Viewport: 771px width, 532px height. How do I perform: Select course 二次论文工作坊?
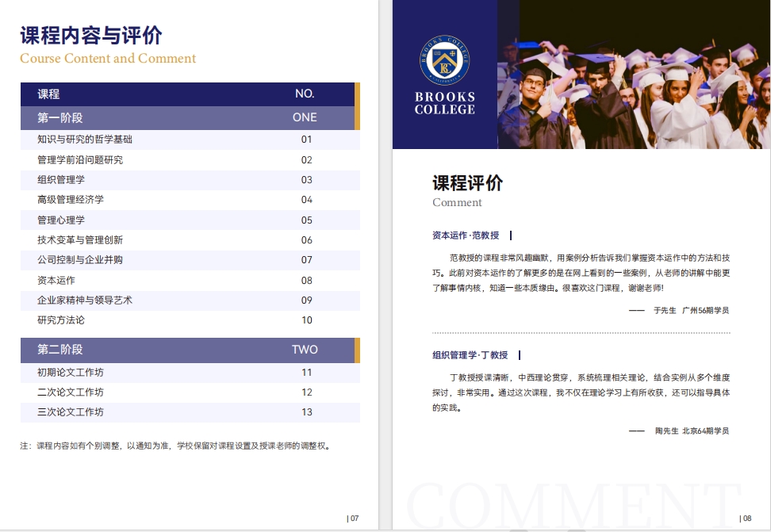[x=71, y=392]
